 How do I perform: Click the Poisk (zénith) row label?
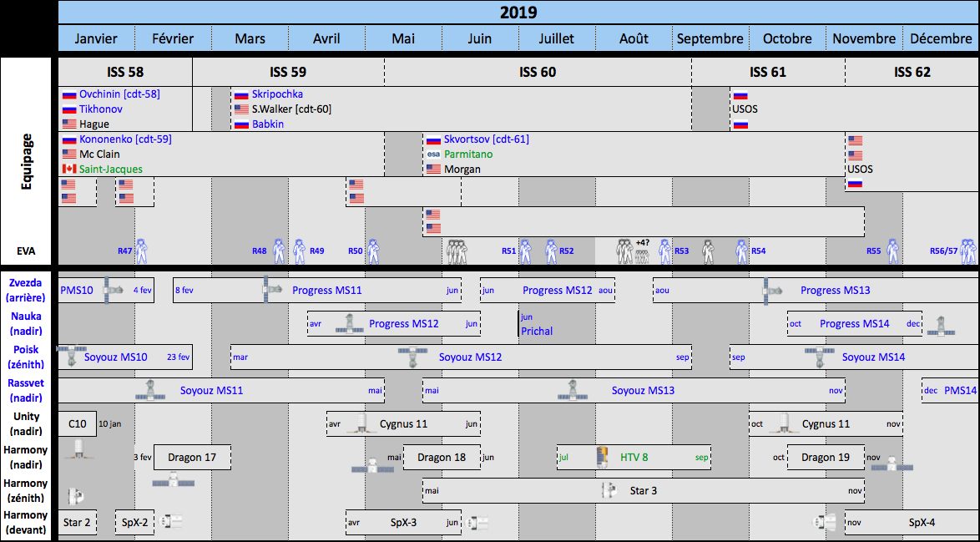coord(26,357)
